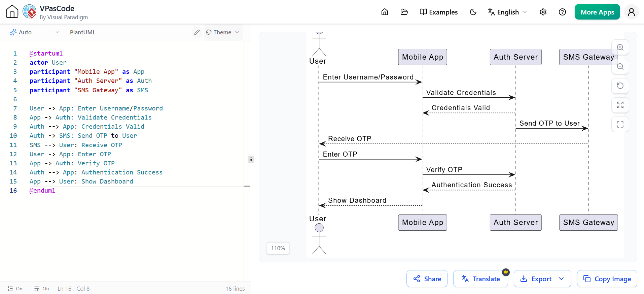Click top Auth Server participant box
644x294 pixels.
click(515, 57)
